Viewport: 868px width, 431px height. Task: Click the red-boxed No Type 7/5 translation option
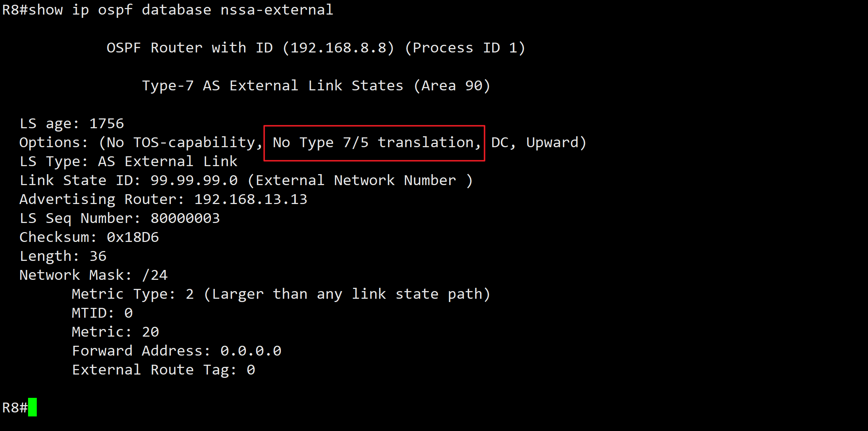[x=359, y=143]
